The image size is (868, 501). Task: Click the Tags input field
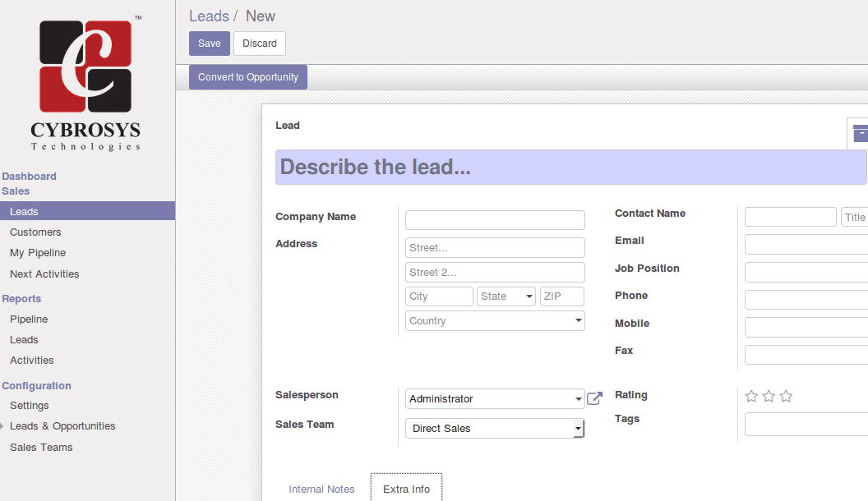806,424
